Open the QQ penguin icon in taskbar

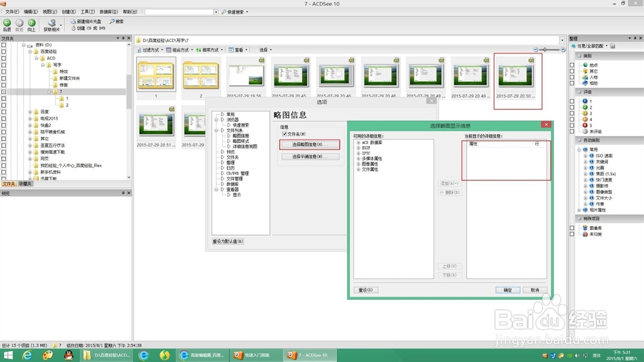69,356
